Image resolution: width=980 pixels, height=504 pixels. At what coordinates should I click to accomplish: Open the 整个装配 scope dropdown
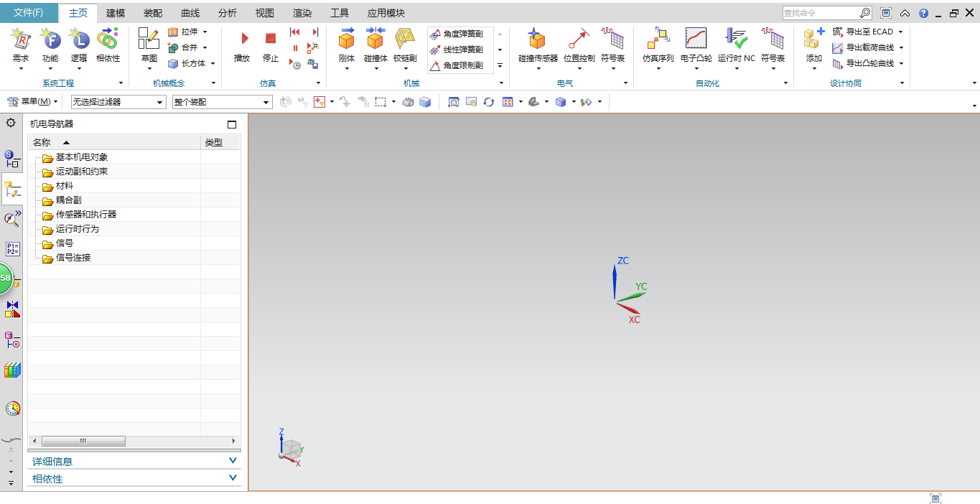coord(222,102)
